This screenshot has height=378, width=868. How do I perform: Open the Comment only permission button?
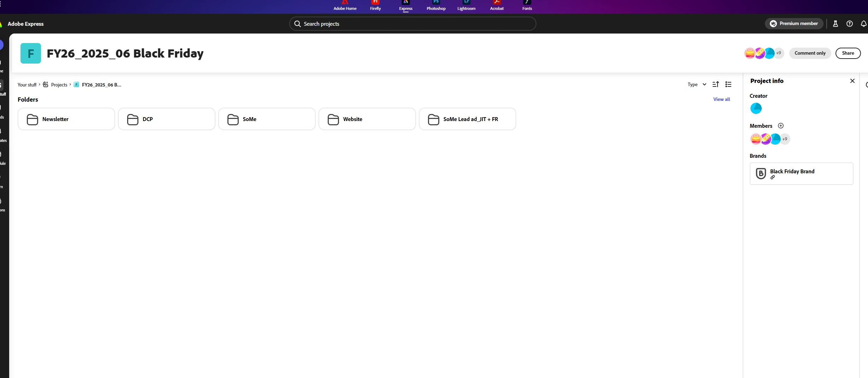coord(810,53)
